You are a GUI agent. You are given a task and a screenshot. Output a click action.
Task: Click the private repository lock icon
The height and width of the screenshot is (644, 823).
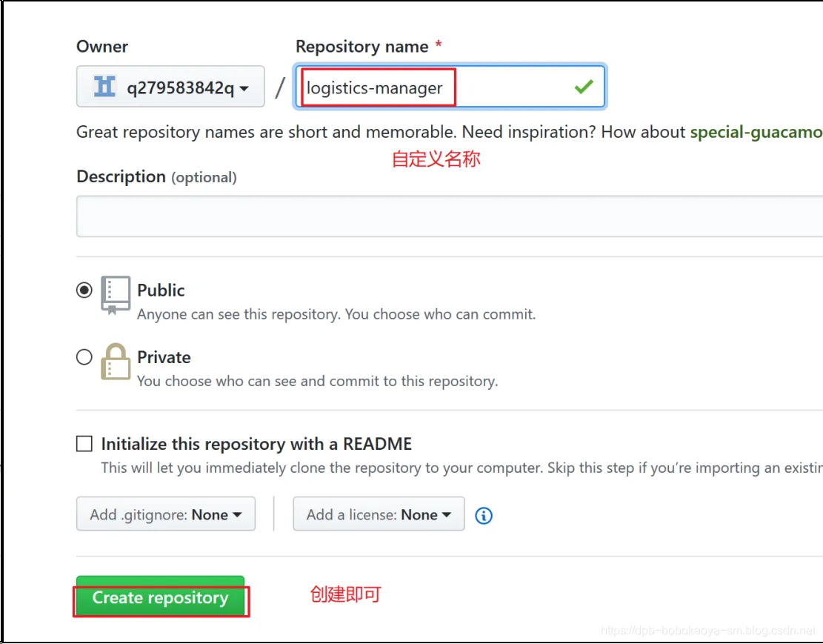[116, 362]
